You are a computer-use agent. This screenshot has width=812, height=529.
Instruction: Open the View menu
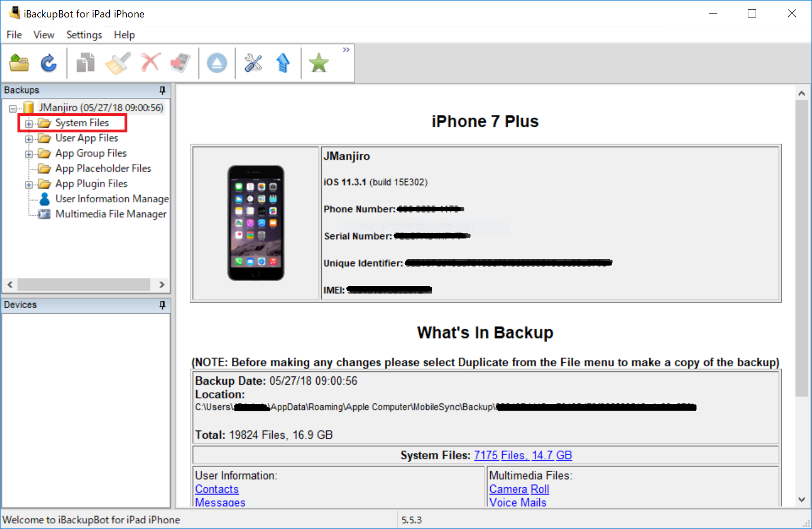click(44, 35)
